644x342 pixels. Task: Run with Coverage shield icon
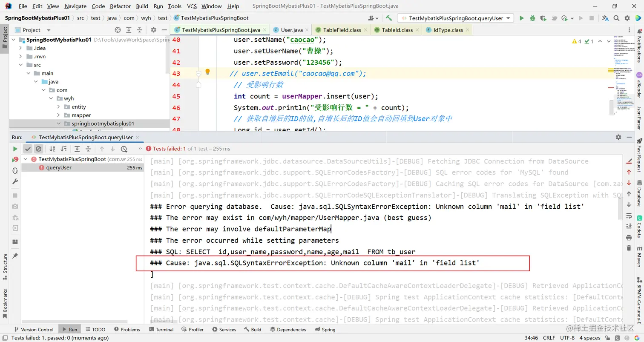(543, 18)
